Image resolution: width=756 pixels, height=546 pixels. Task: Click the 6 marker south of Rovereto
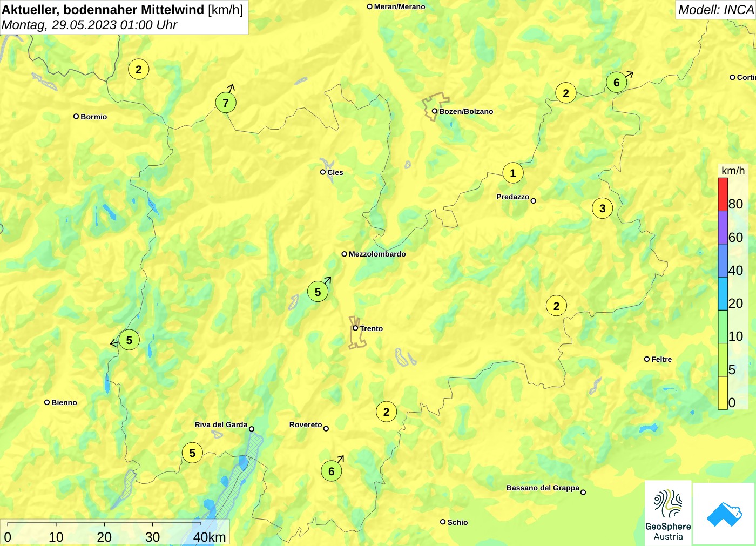332,471
